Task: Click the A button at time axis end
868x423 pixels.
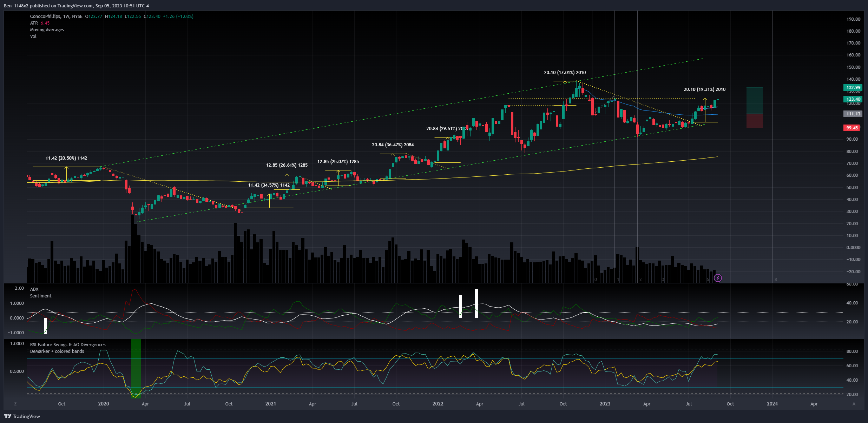Action: pos(854,404)
